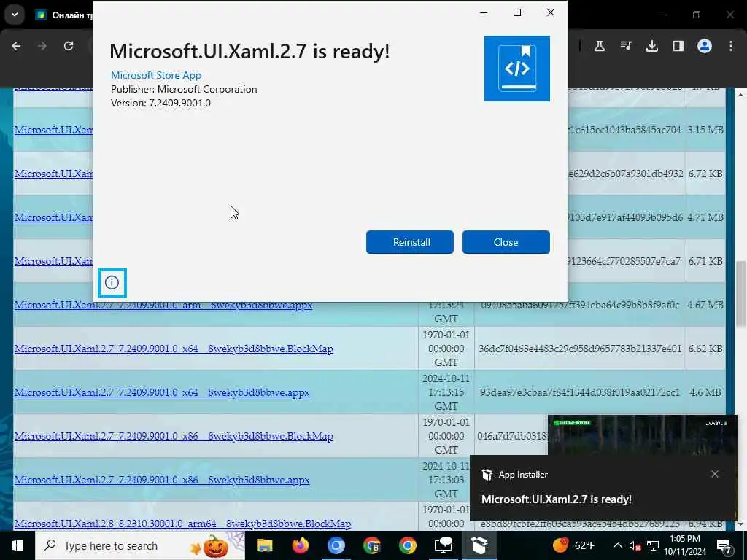747x560 pixels.
Task: Open Microsoft.UI.Xaml.2.7 x64 BlockMap link
Action: (174, 349)
